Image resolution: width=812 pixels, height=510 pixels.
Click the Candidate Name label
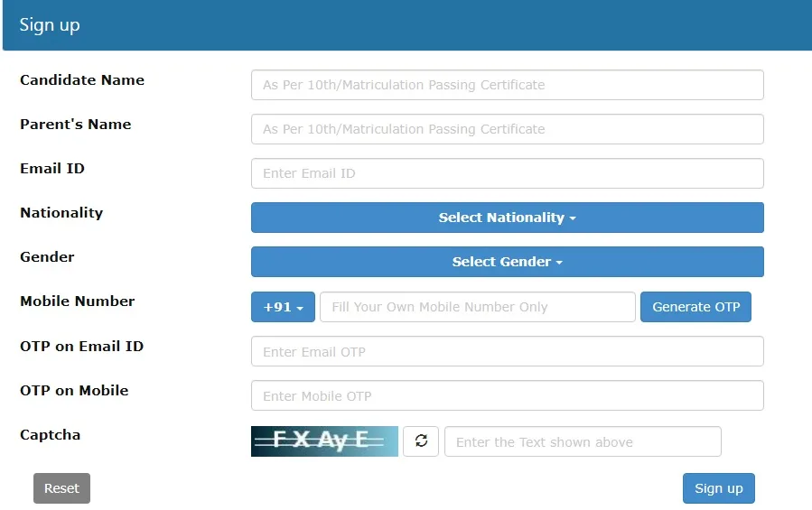82,79
